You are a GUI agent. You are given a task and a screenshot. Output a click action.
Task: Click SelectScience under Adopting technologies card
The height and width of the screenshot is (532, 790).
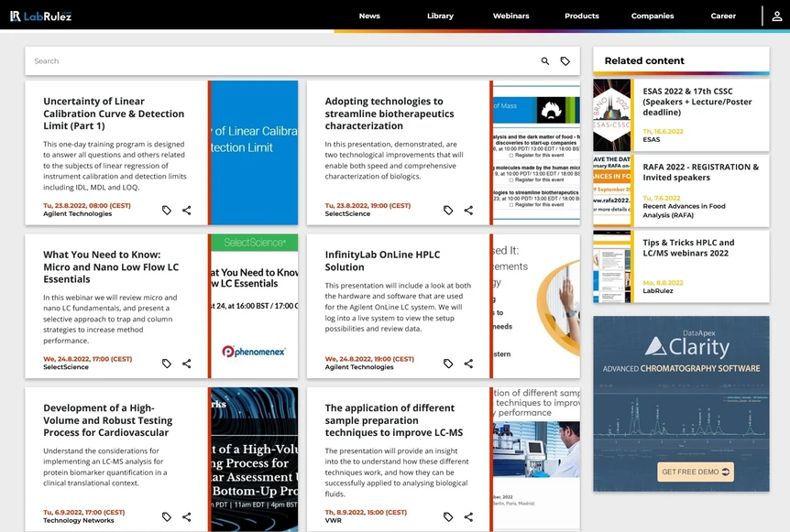tap(347, 214)
